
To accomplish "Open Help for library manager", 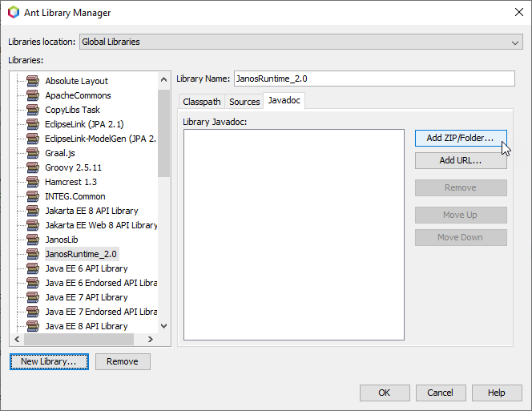I will 497,393.
